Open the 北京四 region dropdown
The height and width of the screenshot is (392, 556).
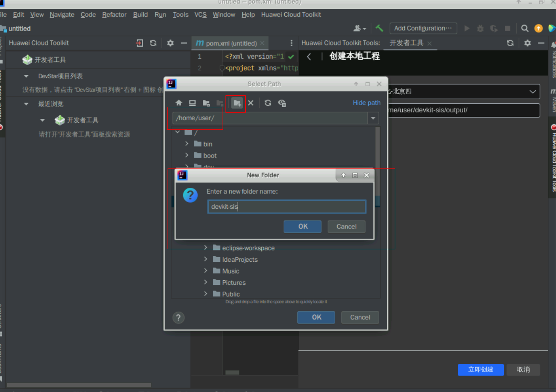click(x=532, y=92)
